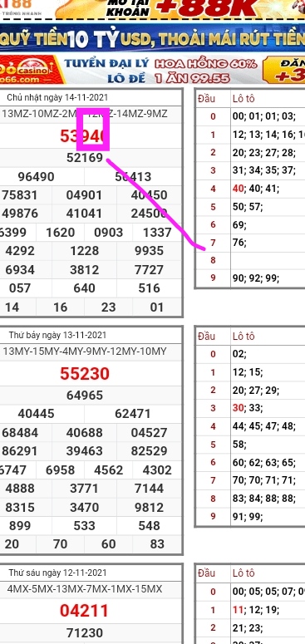Click the code row 13MY-15MY-4MY-9MY-12MY-10MY
Screen dimensions: 305x644
click(x=85, y=351)
